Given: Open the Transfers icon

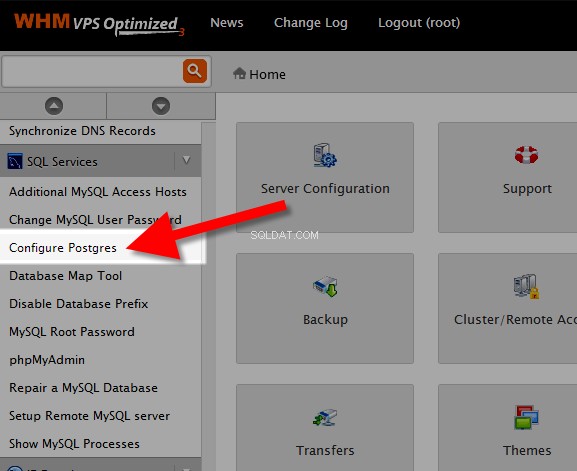Looking at the screenshot, I should pyautogui.click(x=325, y=417).
